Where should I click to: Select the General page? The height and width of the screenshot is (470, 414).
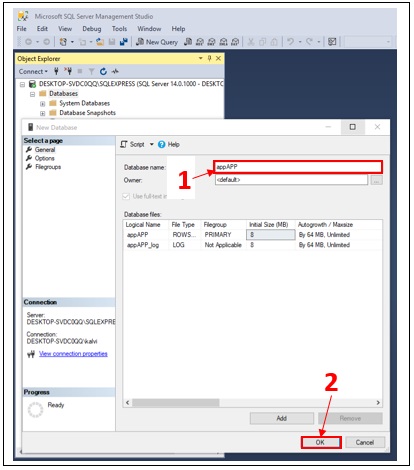pos(45,150)
